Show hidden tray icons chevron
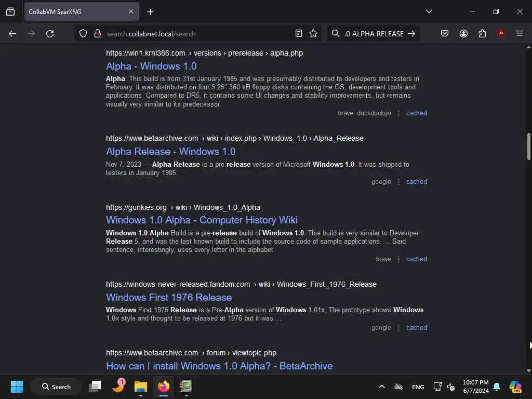Viewport: 532px width, 399px height. [382, 387]
